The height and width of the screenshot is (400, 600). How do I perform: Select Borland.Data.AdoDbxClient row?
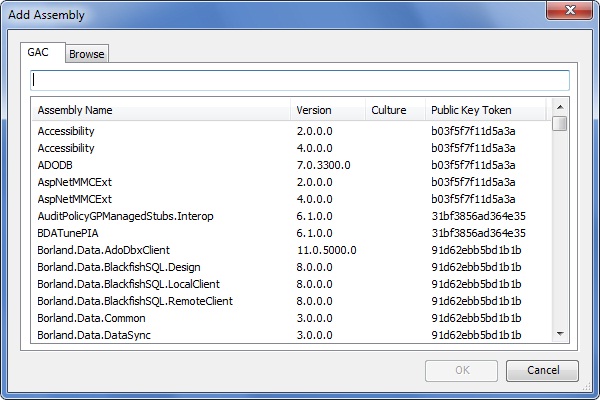pos(291,250)
